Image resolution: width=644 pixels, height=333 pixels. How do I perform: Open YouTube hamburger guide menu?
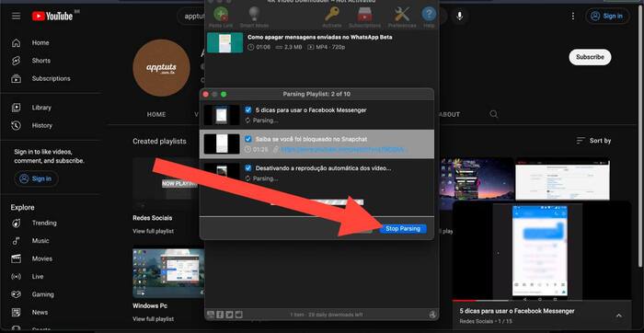coord(16,16)
